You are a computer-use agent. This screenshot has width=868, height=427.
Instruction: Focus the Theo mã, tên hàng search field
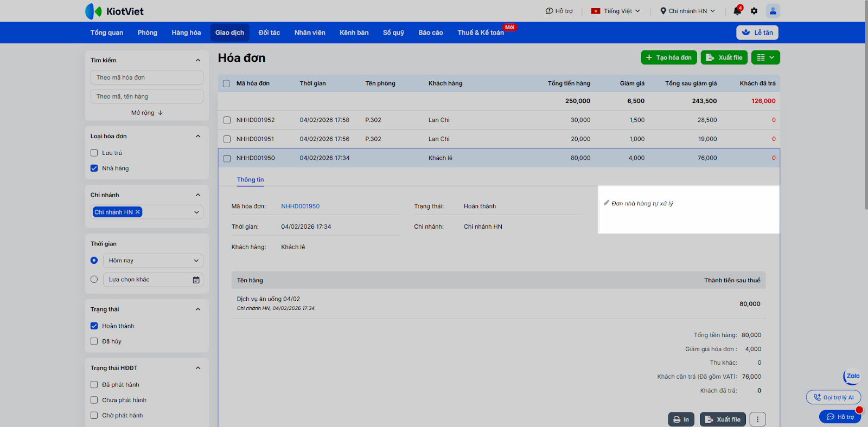pos(147,96)
